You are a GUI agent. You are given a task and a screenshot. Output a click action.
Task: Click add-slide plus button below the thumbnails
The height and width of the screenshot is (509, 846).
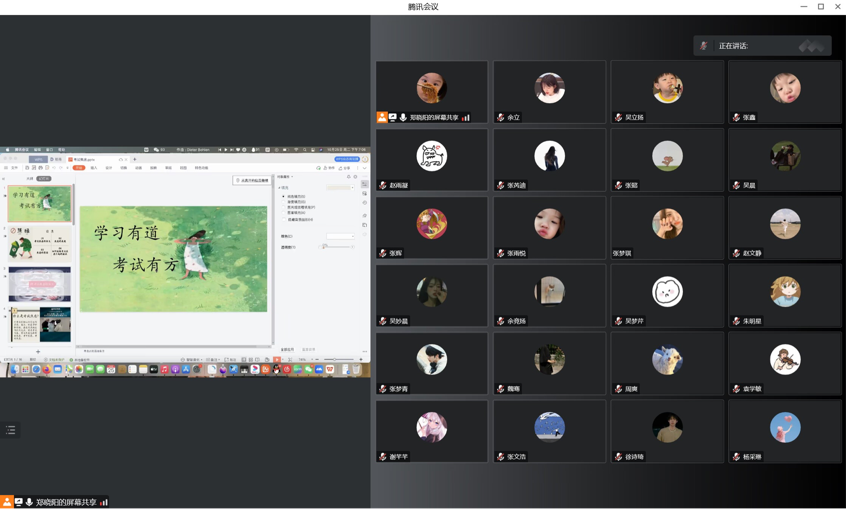[38, 351]
